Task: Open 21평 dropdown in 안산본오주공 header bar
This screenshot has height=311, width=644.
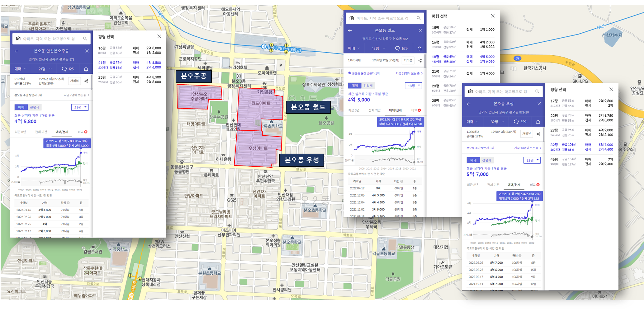Action: (45, 69)
